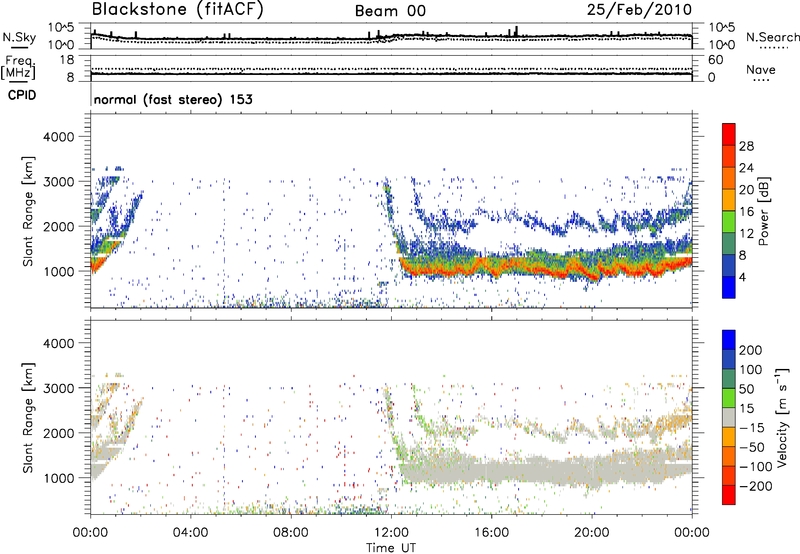Click the yellow-orange 16-20 dB Power colorbar segment

pyautogui.click(x=729, y=200)
